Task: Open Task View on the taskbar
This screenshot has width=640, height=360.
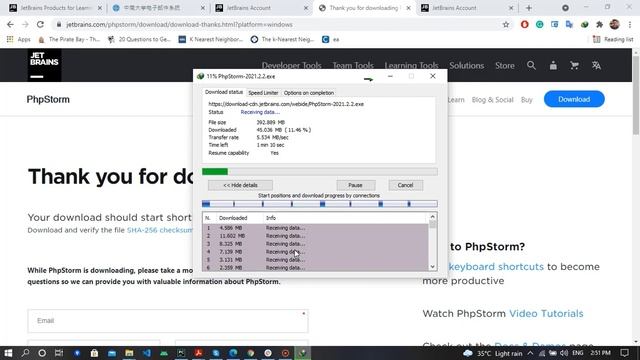Action: click(x=59, y=353)
